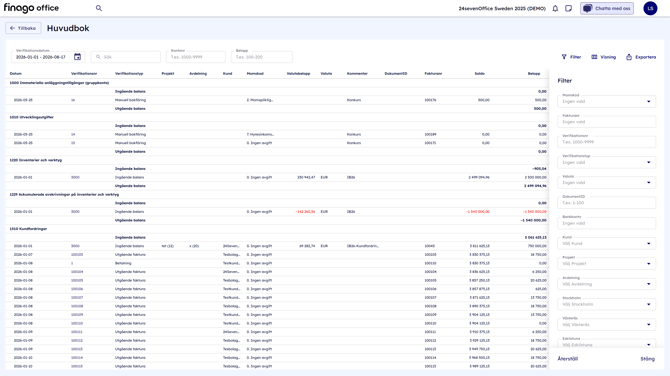Click the Fakturanr column header
The height and width of the screenshot is (376, 670).
click(433, 73)
